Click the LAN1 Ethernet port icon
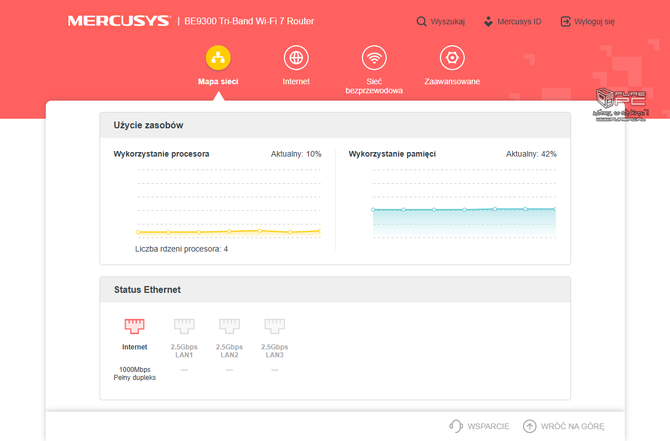Screen dimensions: 670x441 pos(184,326)
